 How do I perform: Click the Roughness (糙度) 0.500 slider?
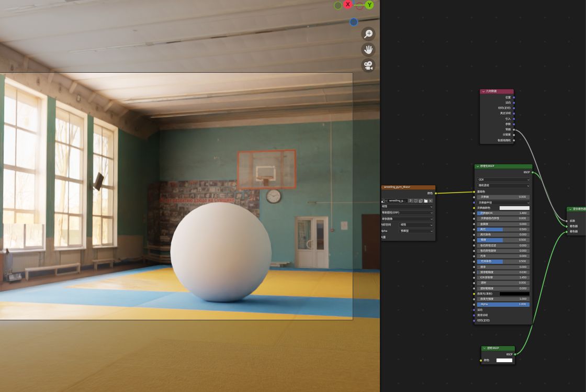(x=503, y=240)
